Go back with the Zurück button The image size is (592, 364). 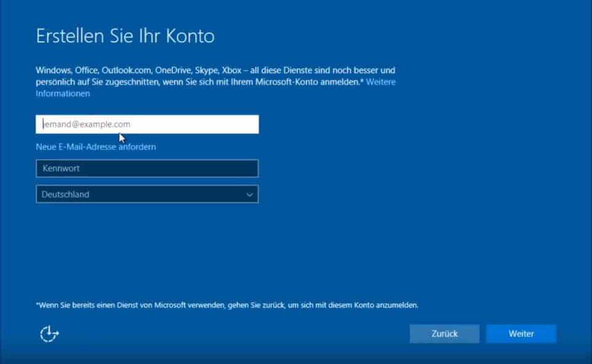click(444, 334)
